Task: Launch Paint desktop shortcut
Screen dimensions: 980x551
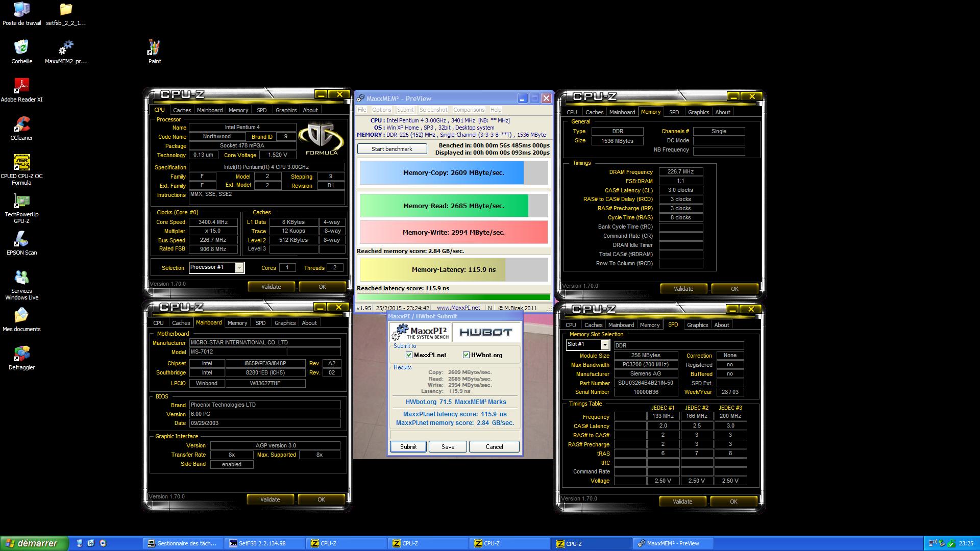Action: tap(155, 52)
